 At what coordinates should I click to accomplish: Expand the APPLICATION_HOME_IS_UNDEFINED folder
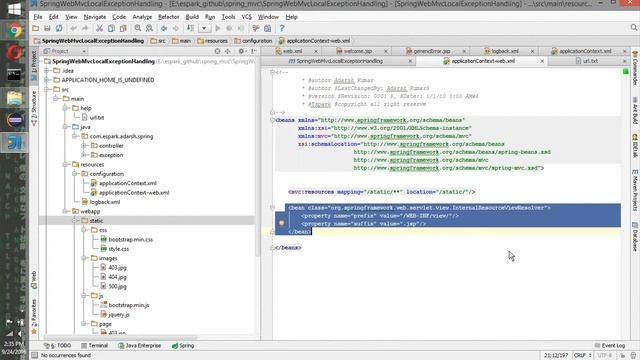47,80
